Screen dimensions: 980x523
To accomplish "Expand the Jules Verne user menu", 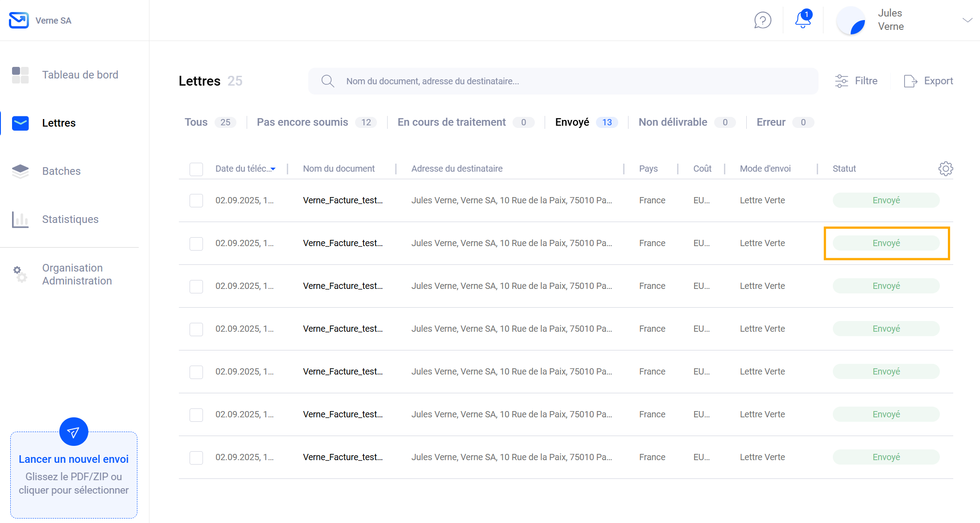I will point(967,20).
